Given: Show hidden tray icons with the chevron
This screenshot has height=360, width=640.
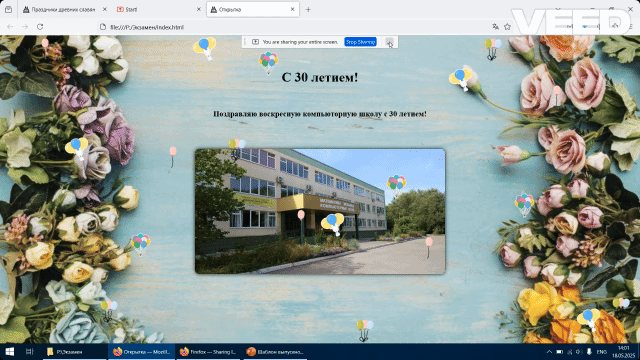Looking at the screenshot, I should click(x=549, y=352).
